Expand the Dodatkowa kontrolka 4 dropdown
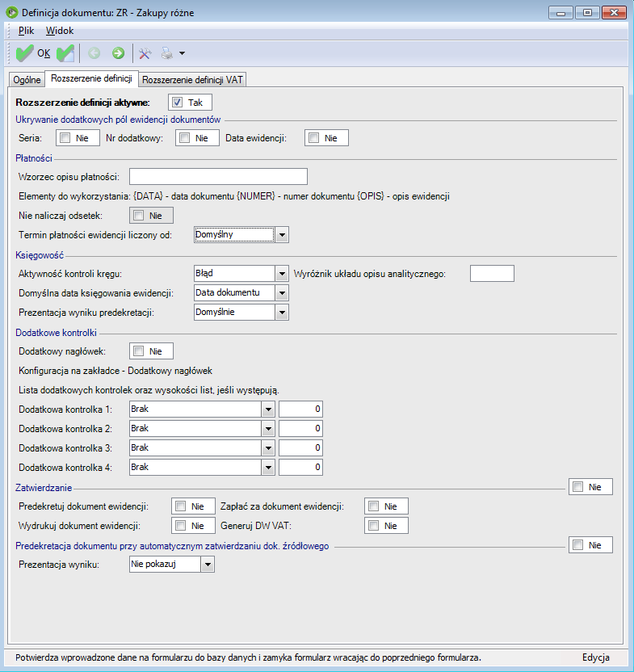 tap(268, 468)
